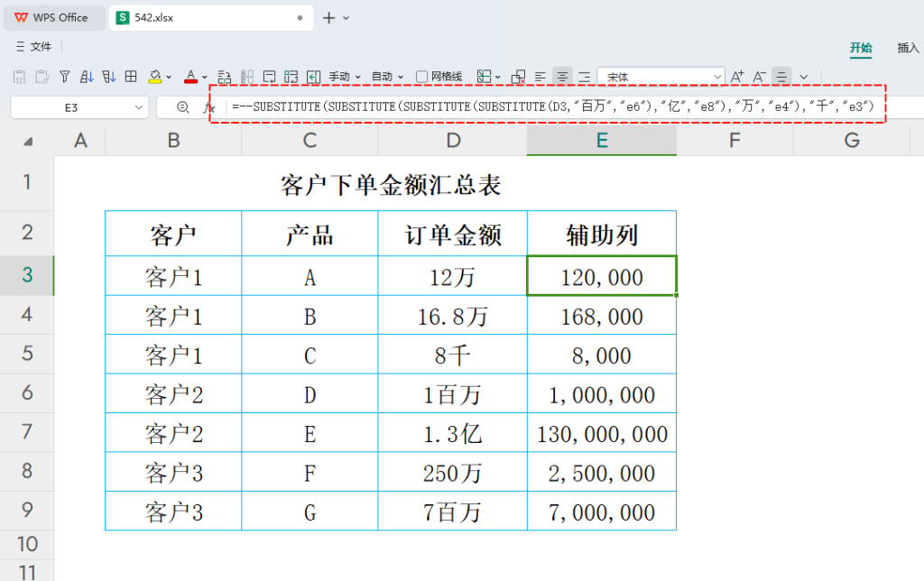This screenshot has height=581, width=924.
Task: Click the paste formatting icon
Action: coord(42,77)
